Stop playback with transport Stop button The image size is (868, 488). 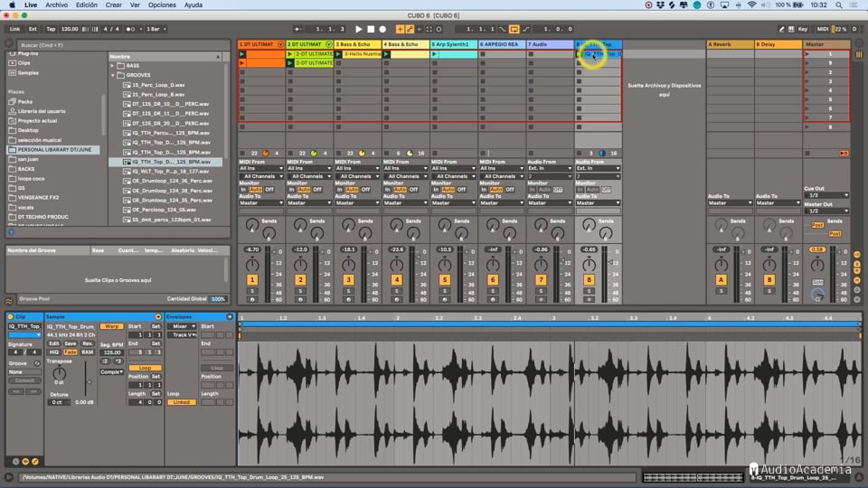pyautogui.click(x=371, y=29)
